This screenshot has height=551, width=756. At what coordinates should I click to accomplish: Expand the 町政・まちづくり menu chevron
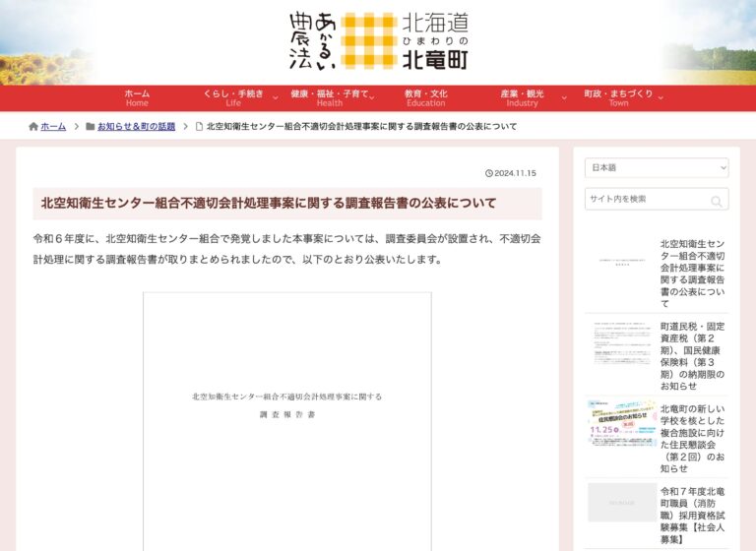[661, 98]
